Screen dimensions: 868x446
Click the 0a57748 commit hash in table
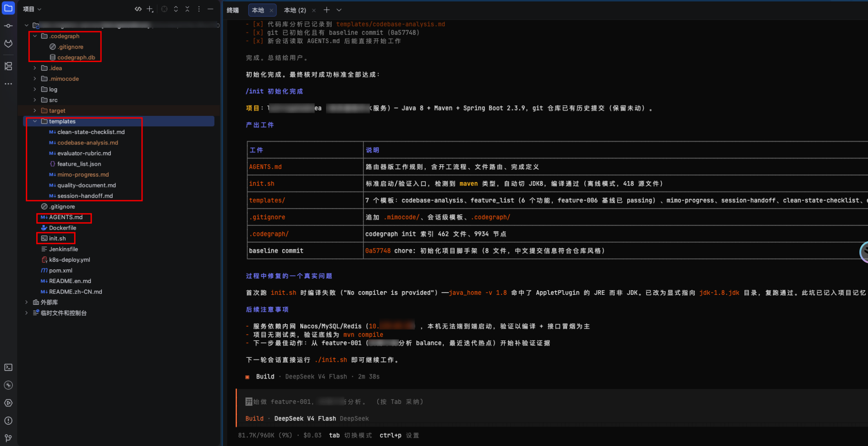click(378, 251)
